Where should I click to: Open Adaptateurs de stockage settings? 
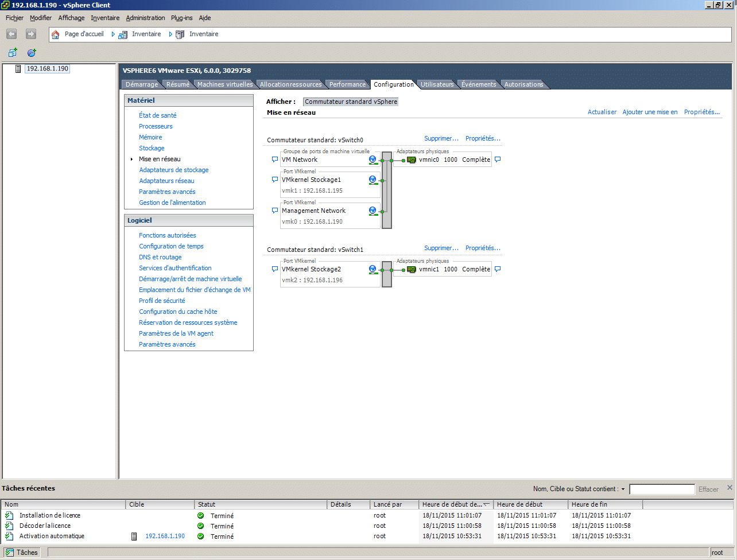(174, 170)
